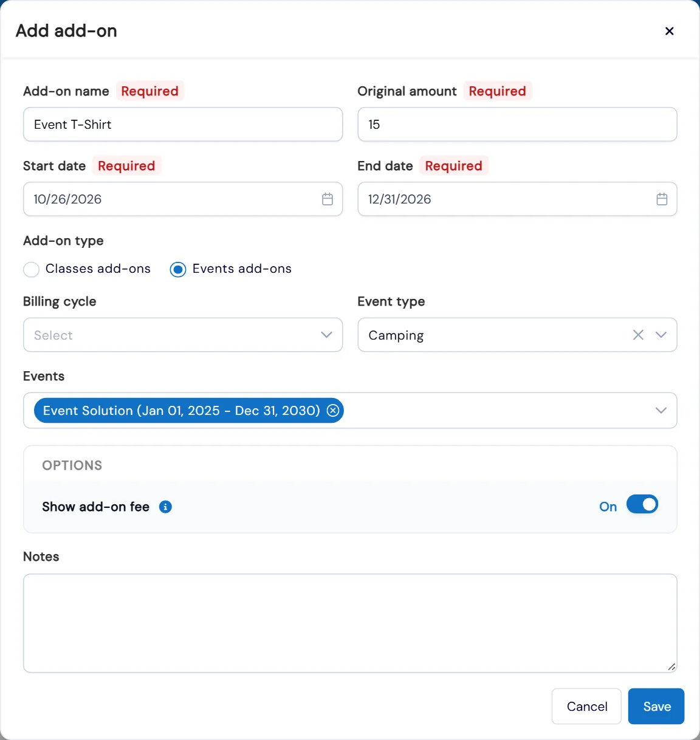This screenshot has height=740, width=700.
Task: Show info about Show add-on fee
Action: pyautogui.click(x=165, y=507)
